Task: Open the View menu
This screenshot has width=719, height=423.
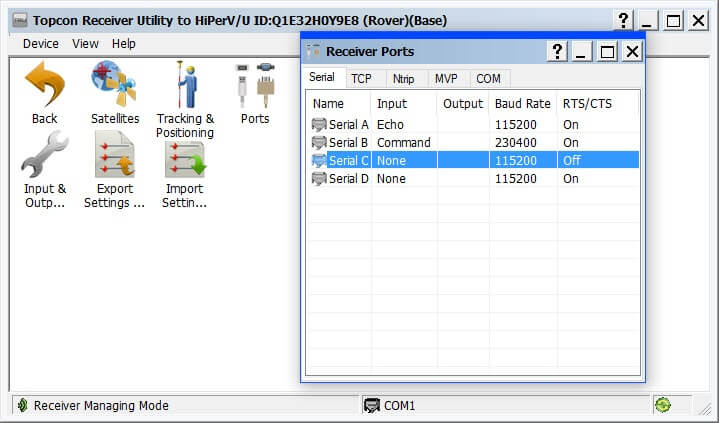Action: 85,44
